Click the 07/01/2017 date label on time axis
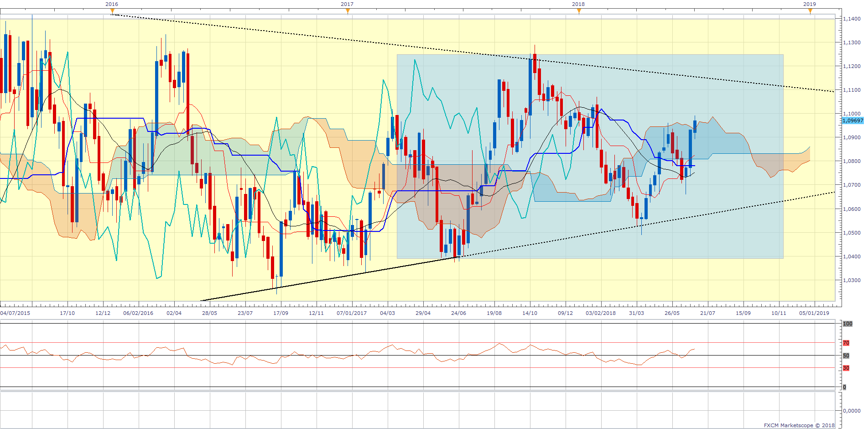Image resolution: width=868 pixels, height=429 pixels. [352, 313]
